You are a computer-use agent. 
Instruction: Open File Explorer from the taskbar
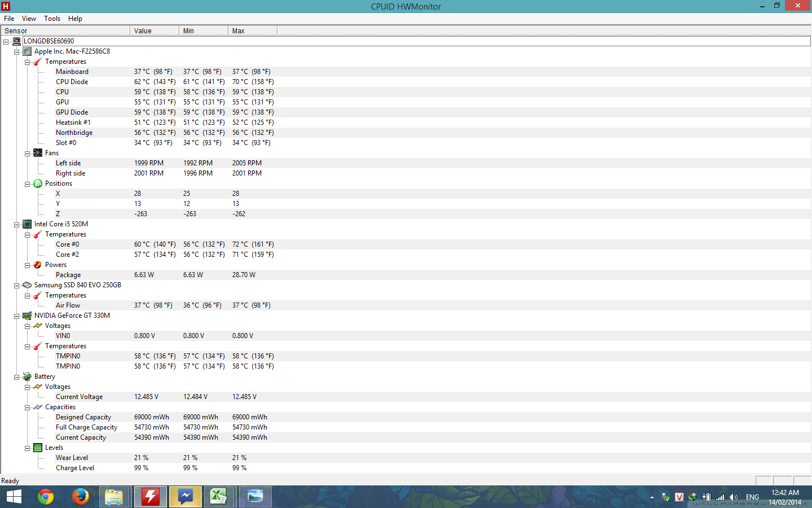coord(114,497)
